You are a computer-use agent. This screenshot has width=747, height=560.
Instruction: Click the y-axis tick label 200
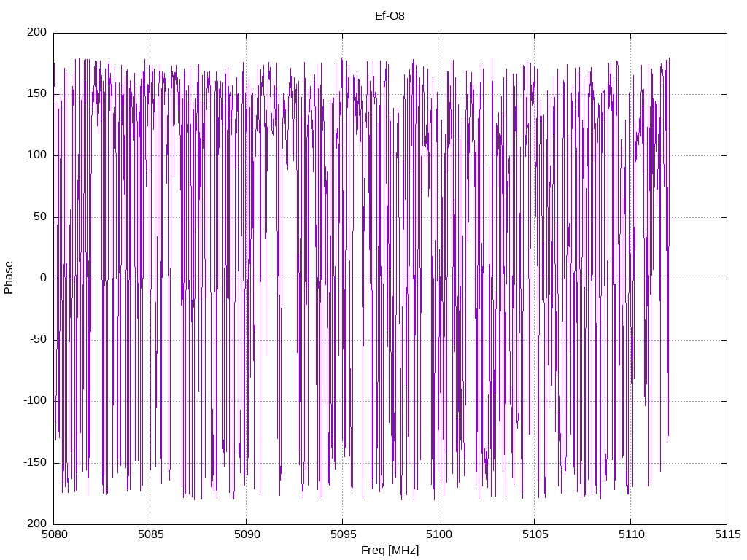tap(36, 32)
